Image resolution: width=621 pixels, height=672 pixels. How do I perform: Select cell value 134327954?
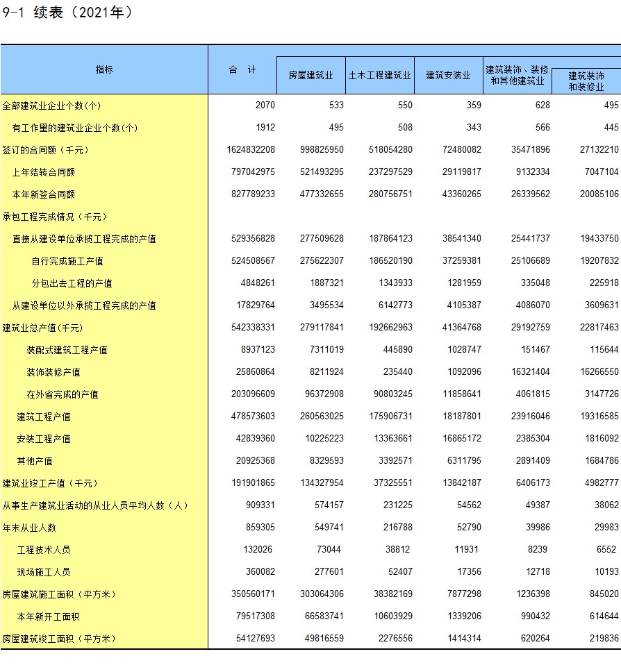point(322,483)
